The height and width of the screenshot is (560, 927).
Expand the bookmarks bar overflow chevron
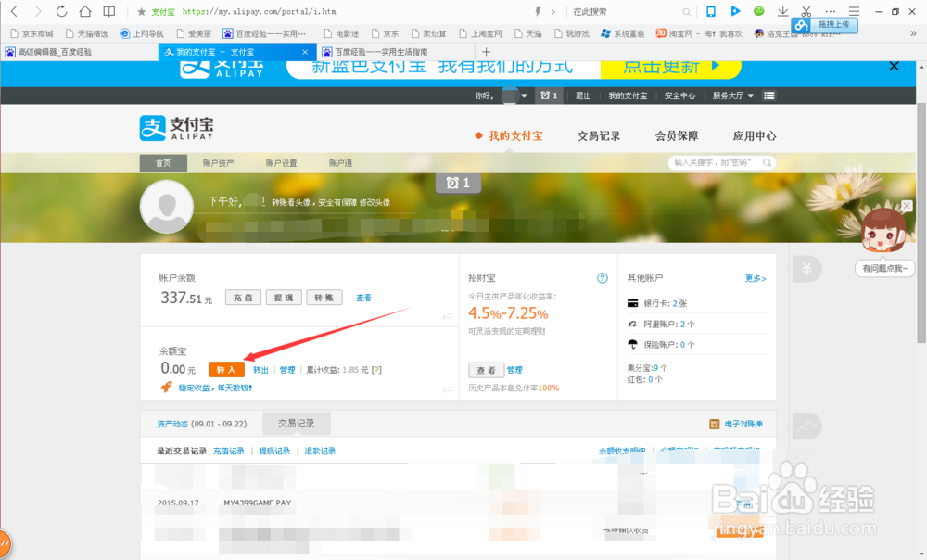coord(913,33)
